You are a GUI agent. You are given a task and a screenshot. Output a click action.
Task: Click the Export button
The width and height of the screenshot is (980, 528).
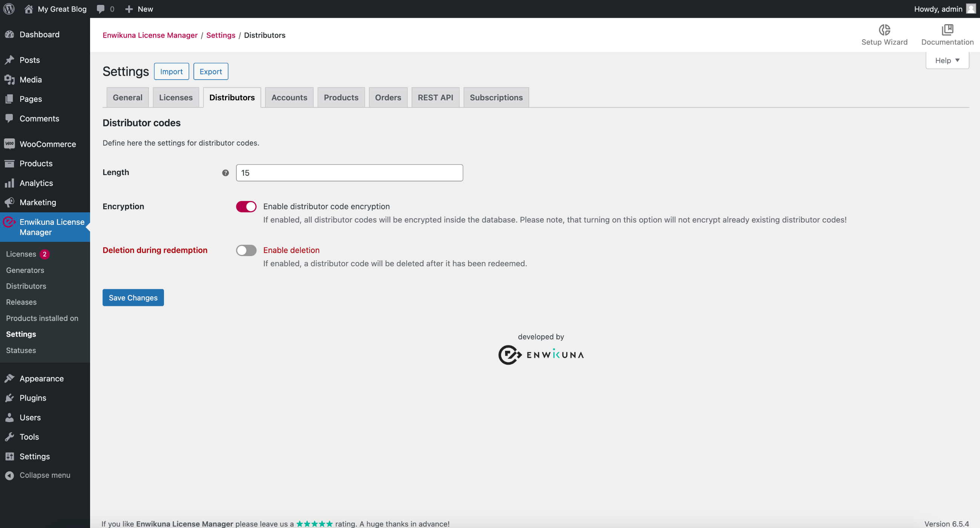coord(211,72)
